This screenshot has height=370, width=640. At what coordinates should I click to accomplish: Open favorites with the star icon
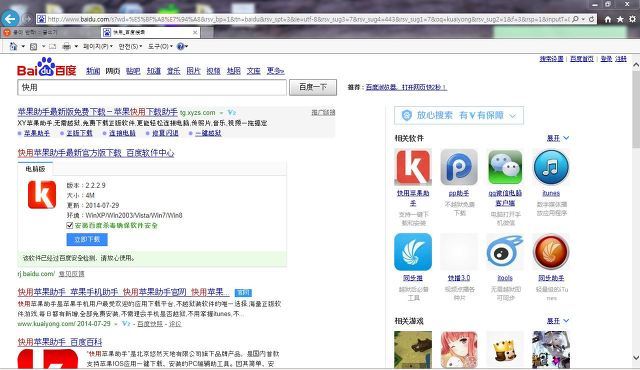(x=620, y=19)
